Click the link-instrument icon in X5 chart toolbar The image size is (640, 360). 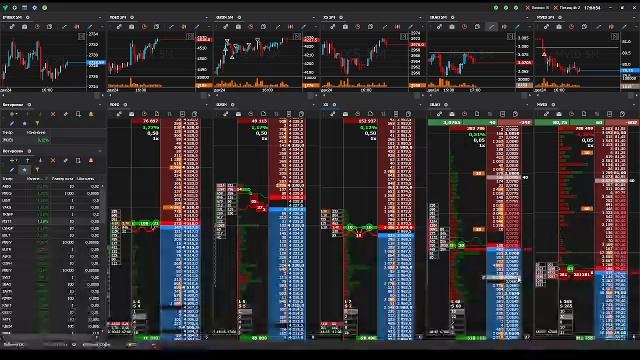coord(333,27)
